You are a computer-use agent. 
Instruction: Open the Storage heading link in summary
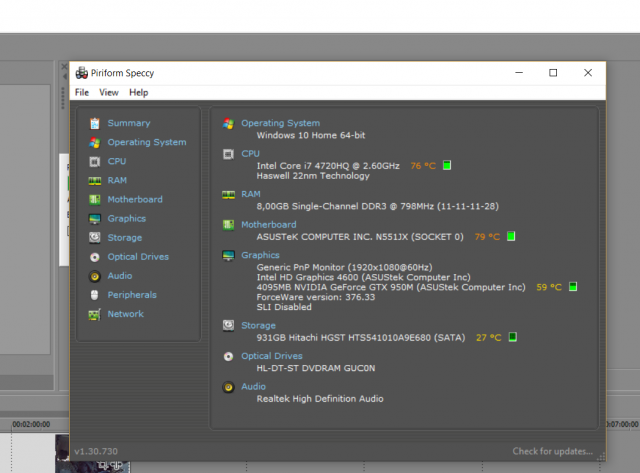[x=258, y=326]
